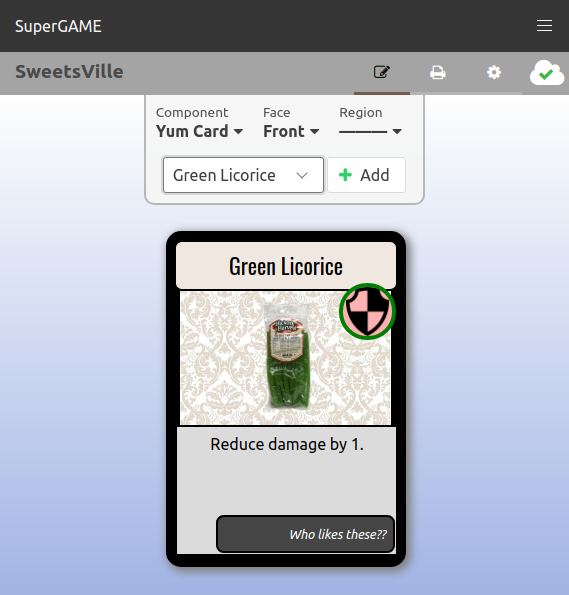Switch to the edit tab icon
Screen dimensions: 569x595
tap(381, 72)
